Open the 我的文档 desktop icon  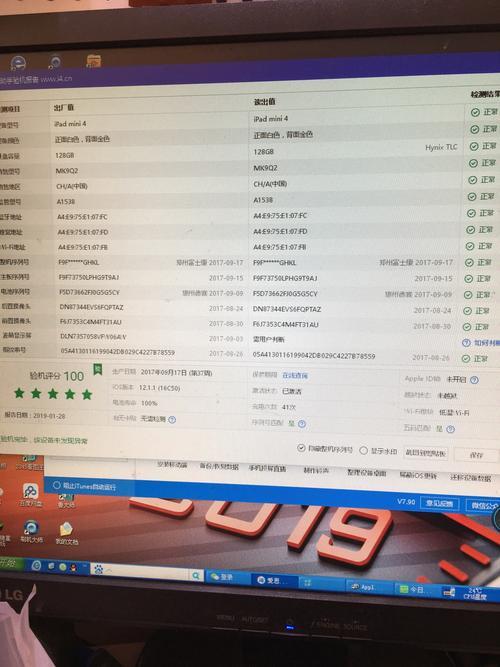point(67,533)
